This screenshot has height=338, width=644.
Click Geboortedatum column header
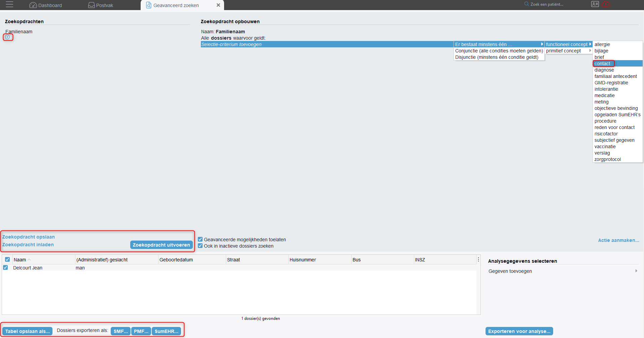[192, 260]
